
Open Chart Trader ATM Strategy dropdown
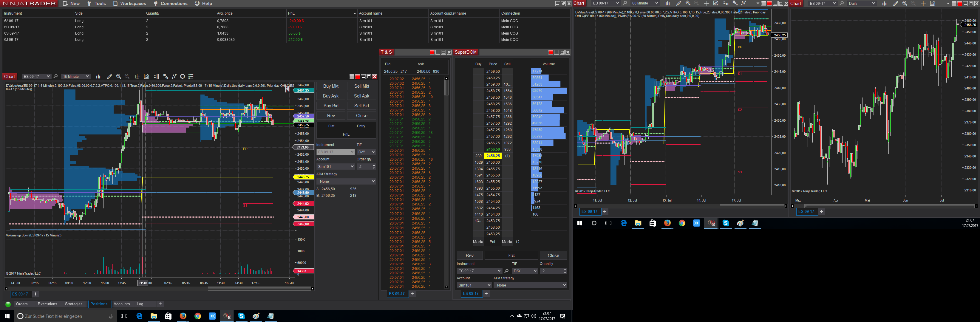click(x=346, y=182)
